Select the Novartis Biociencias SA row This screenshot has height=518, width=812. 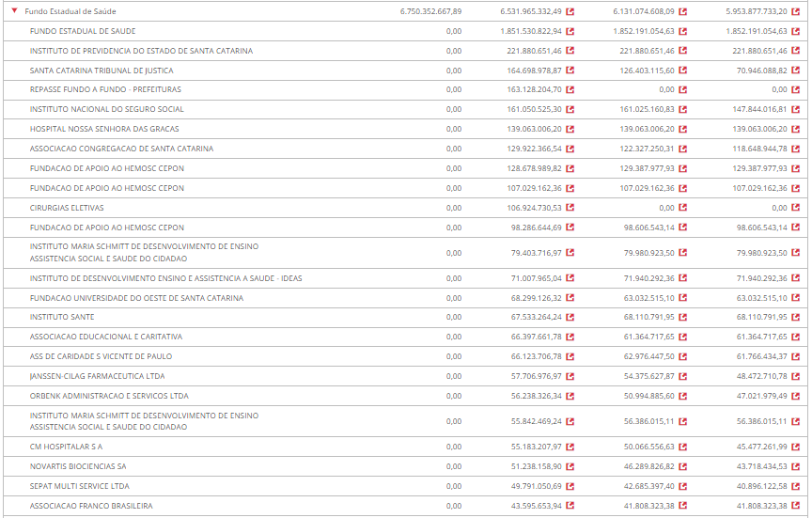pos(78,466)
